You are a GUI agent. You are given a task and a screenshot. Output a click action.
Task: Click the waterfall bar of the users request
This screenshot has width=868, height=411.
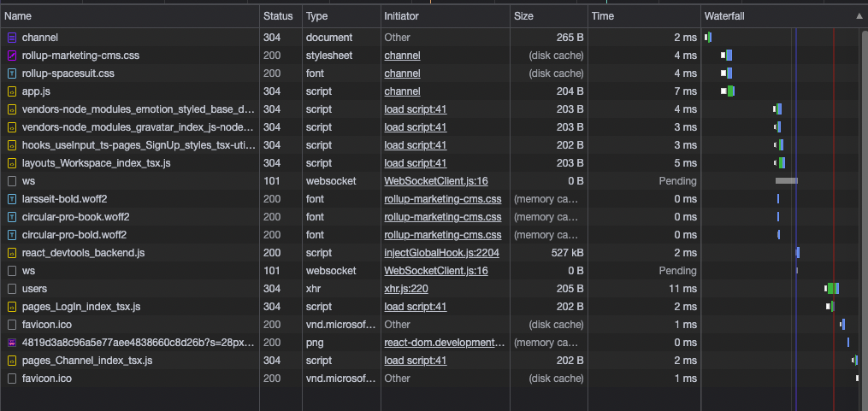832,289
